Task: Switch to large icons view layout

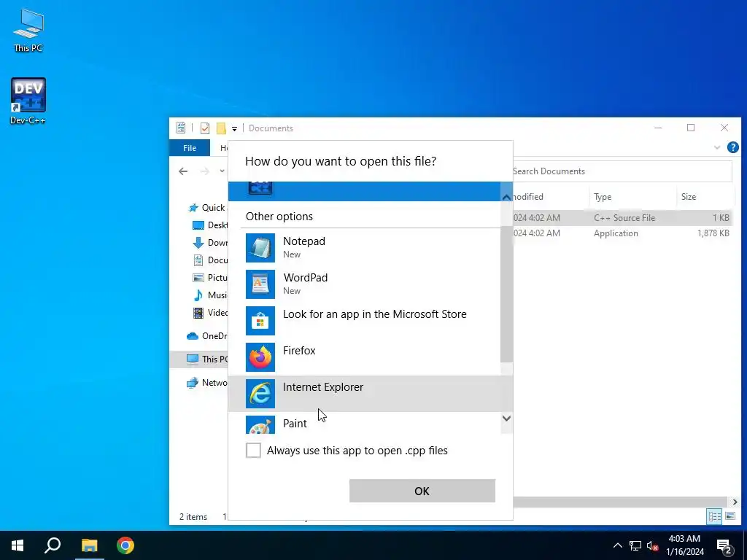Action: tap(729, 516)
